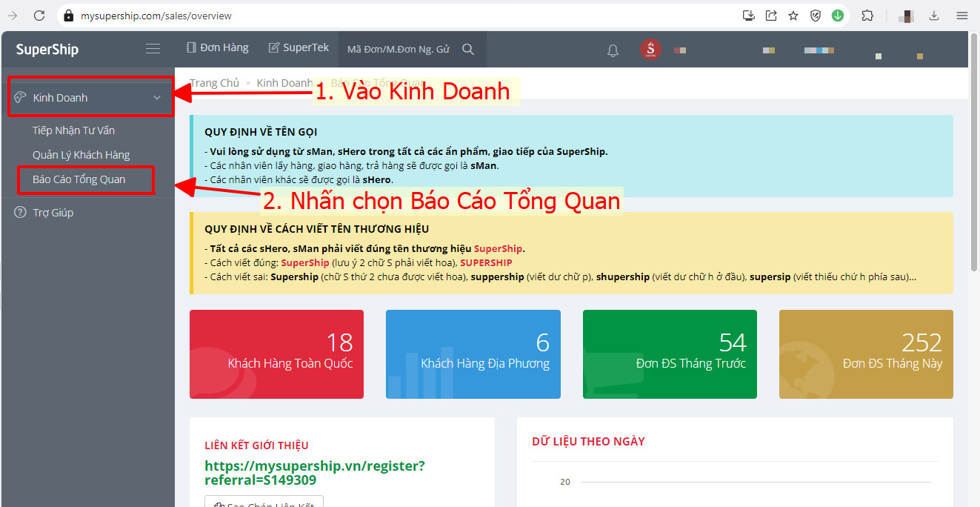Click the red SuperShip avatar icon
The height and width of the screenshot is (507, 980).
coord(650,50)
